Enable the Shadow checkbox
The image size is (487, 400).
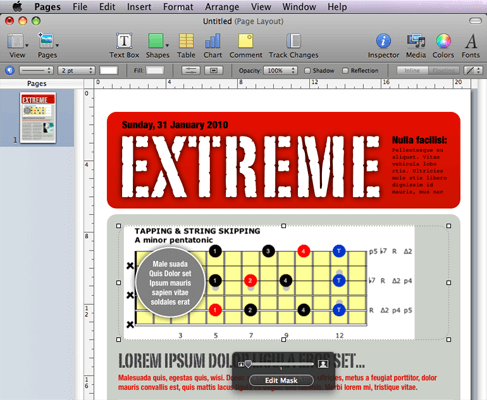click(308, 71)
